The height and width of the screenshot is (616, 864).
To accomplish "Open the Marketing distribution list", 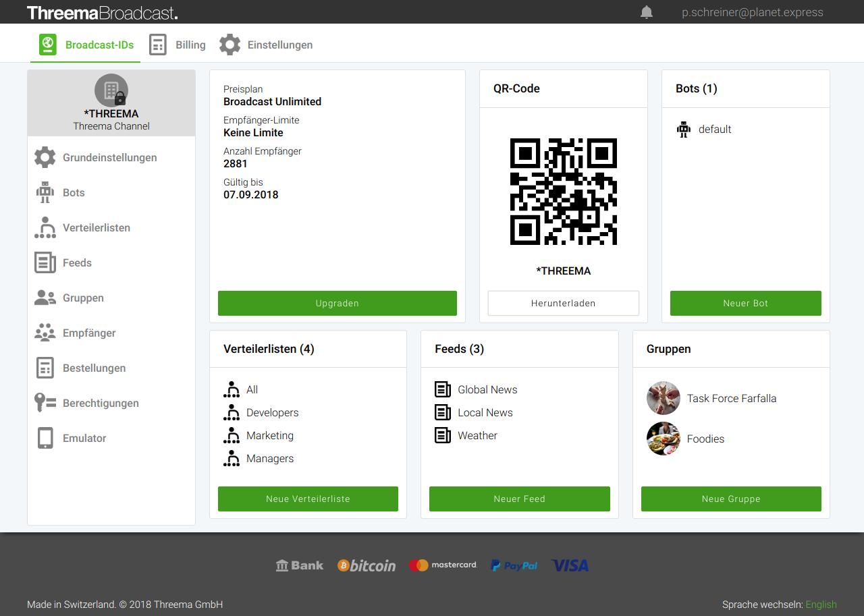I will [x=270, y=436].
